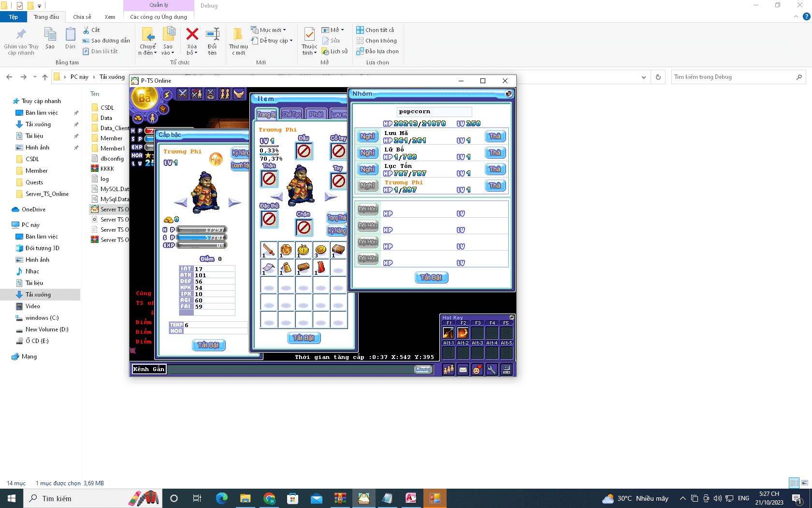Screen dimensions: 812x508
Task: Click the lightning bolt skill icon
Action: coord(167,94)
